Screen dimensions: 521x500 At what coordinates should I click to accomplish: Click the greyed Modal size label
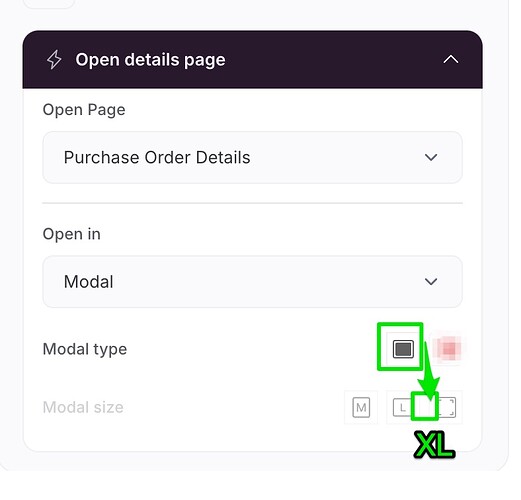83,407
